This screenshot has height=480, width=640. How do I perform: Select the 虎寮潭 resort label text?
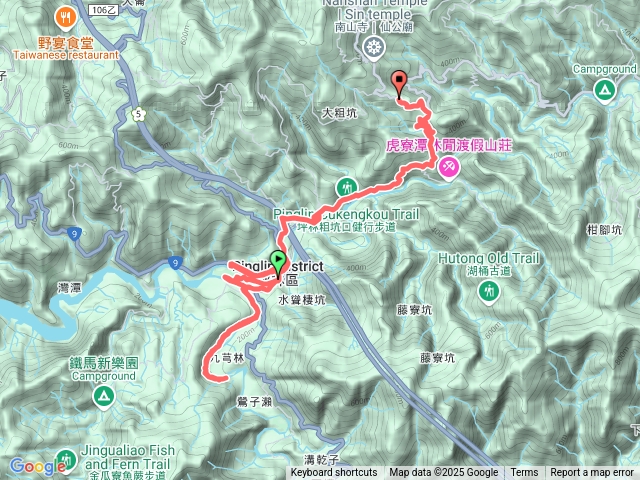pyautogui.click(x=449, y=145)
